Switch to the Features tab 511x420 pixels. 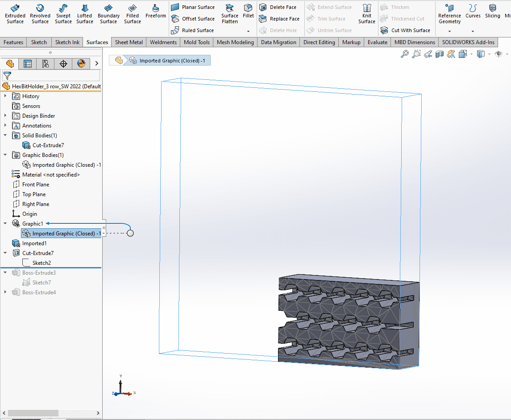(13, 42)
